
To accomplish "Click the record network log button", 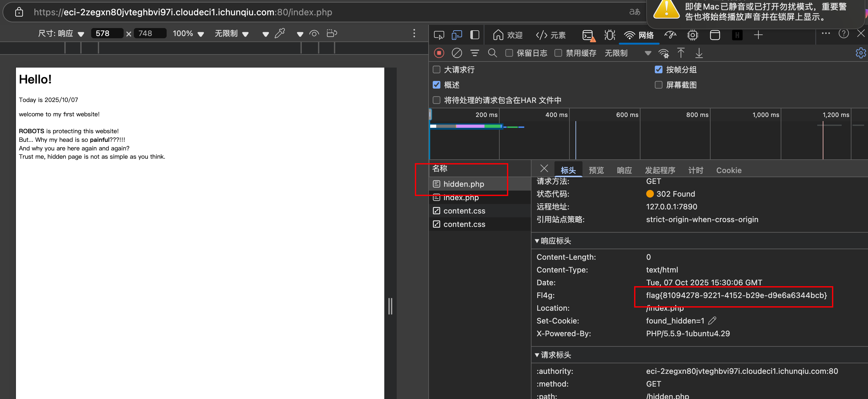I will coord(439,53).
